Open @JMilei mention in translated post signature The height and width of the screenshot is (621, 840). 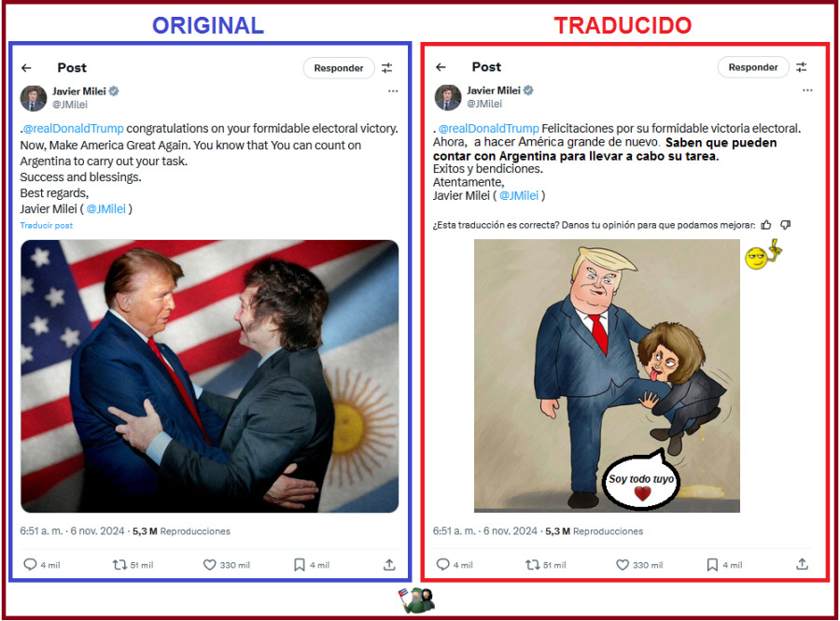pyautogui.click(x=519, y=195)
